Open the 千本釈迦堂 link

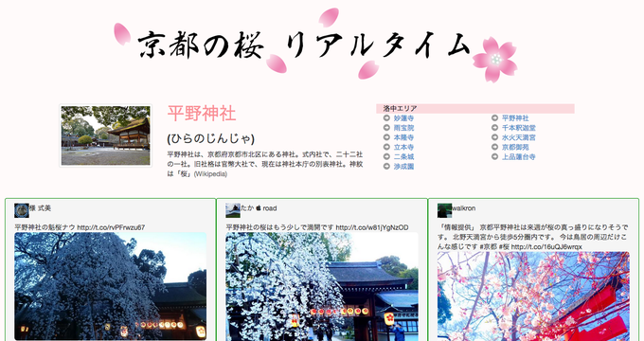point(519,128)
